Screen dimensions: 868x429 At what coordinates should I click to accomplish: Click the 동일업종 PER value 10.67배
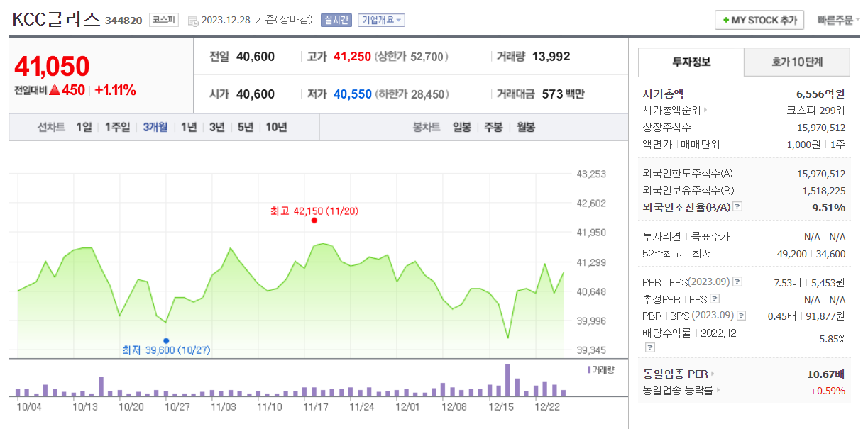[825, 374]
